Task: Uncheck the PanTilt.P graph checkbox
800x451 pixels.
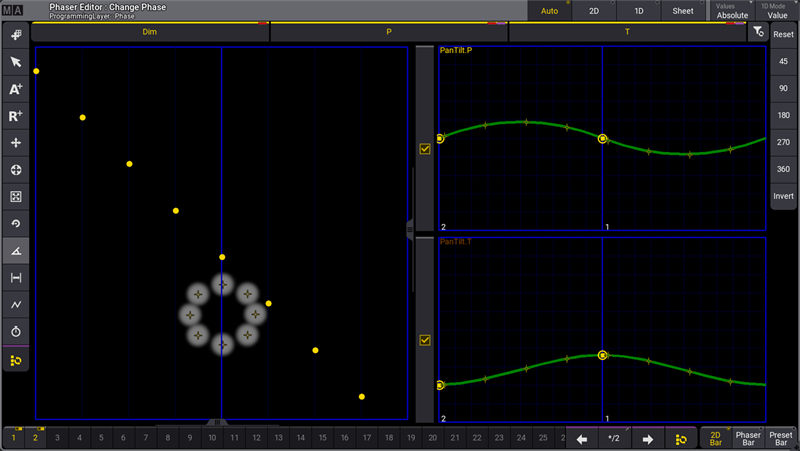Action: pyautogui.click(x=425, y=149)
